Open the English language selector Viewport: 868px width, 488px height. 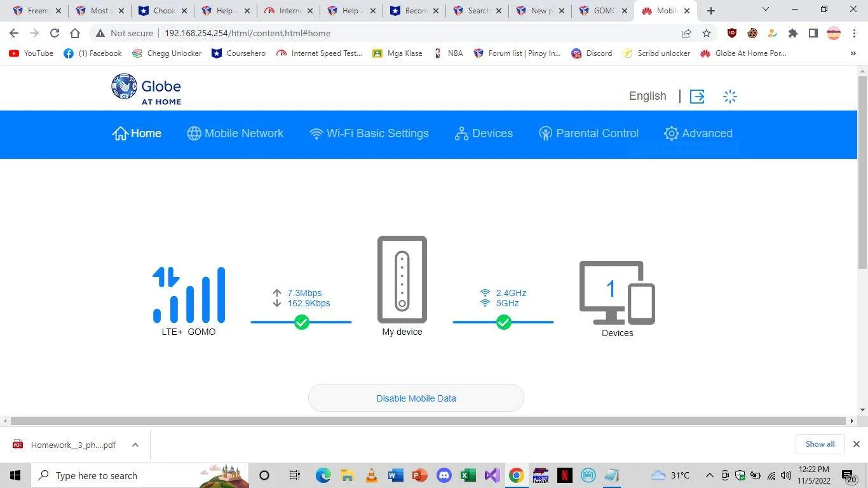pyautogui.click(x=648, y=96)
